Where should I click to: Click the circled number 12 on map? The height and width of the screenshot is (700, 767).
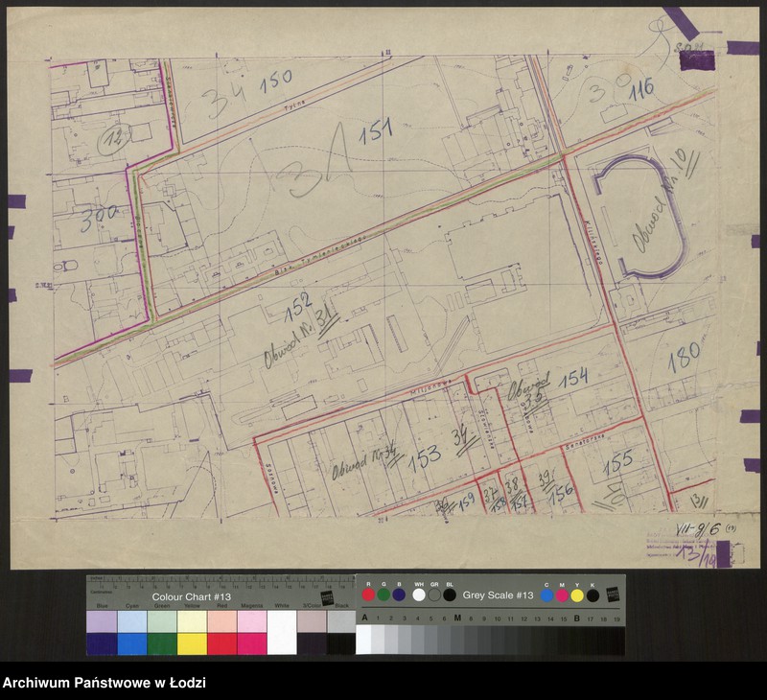point(114,142)
